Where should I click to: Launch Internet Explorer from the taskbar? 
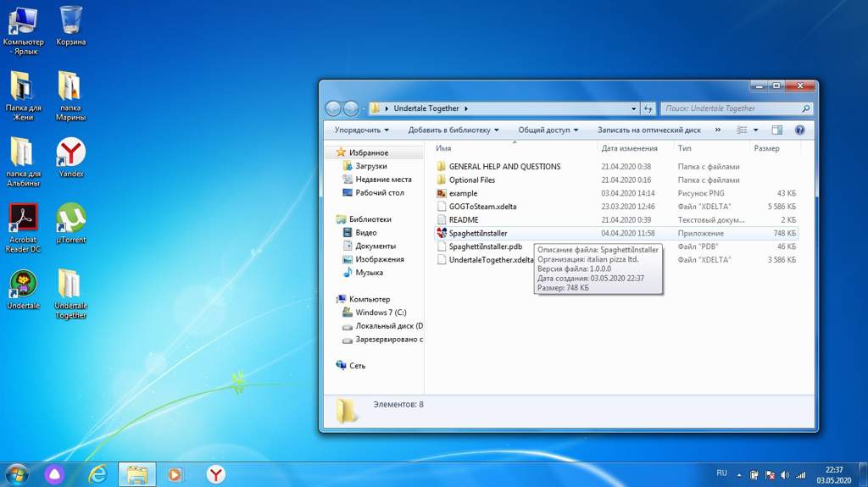point(97,475)
